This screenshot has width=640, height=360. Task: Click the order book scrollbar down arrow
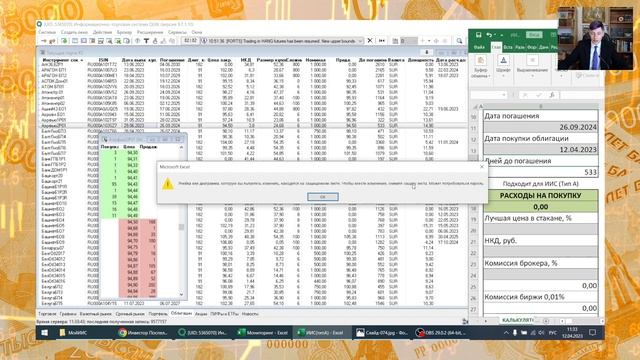click(181, 294)
